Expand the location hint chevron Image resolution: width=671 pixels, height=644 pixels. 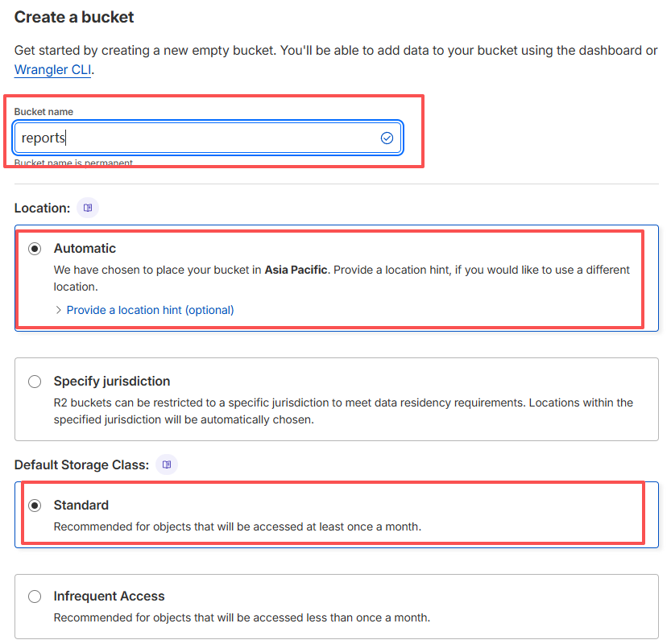coord(59,310)
